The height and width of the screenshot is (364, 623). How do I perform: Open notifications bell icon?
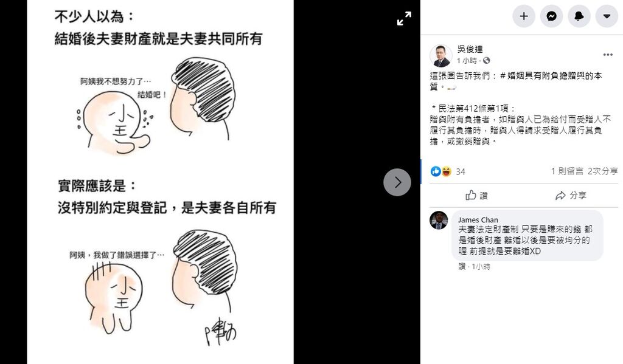point(579,16)
